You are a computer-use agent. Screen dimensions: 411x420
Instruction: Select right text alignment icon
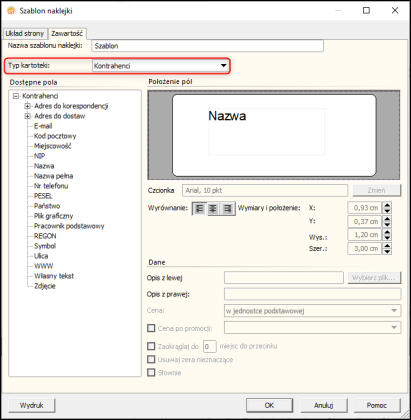pyautogui.click(x=228, y=209)
